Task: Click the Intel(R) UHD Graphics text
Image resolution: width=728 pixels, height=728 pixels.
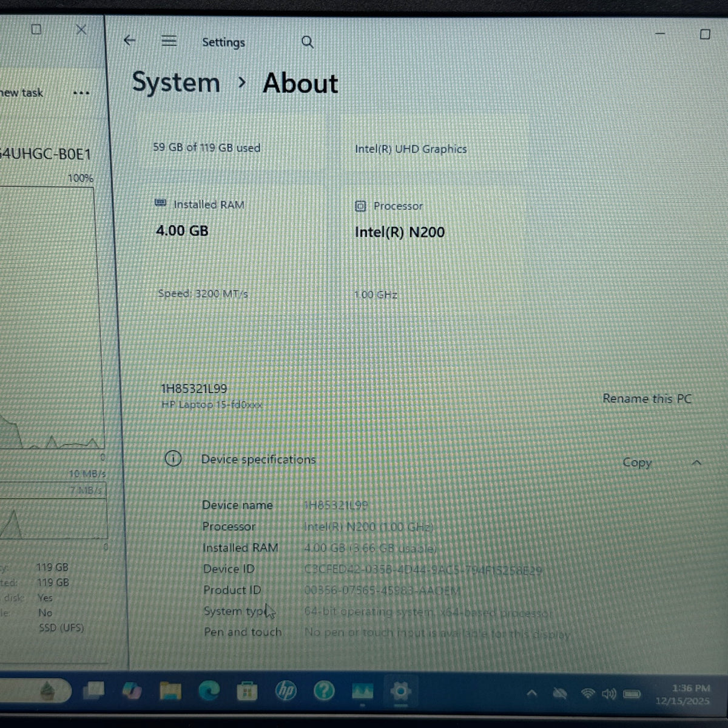Action: coord(411,149)
